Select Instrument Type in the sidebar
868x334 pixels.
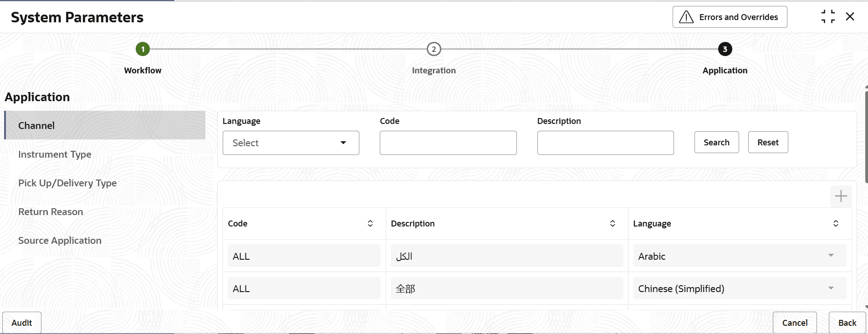coord(55,154)
